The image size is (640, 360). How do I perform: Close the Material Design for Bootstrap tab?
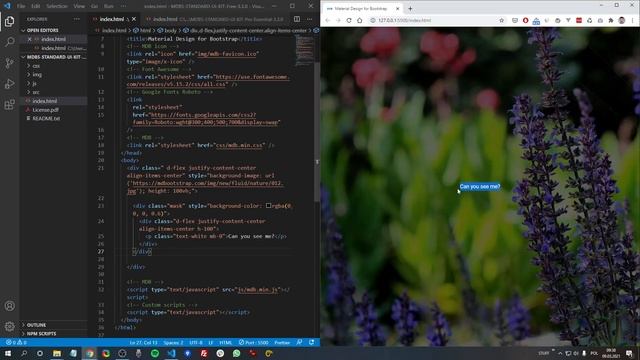coord(398,9)
